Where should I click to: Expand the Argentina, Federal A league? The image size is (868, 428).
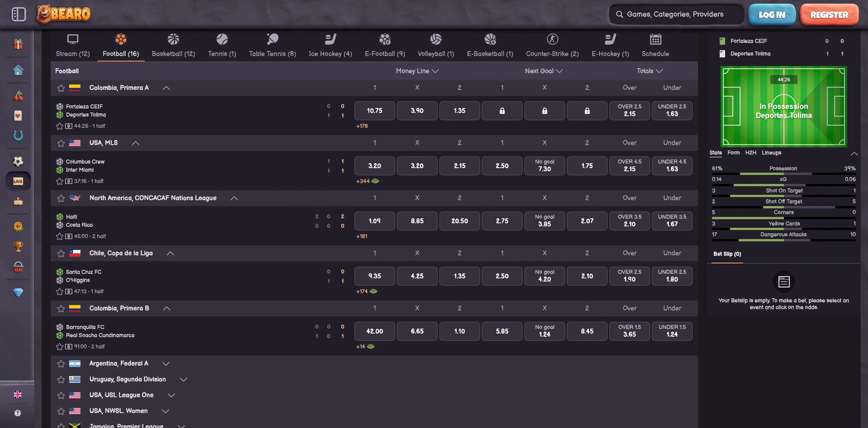pyautogui.click(x=166, y=363)
